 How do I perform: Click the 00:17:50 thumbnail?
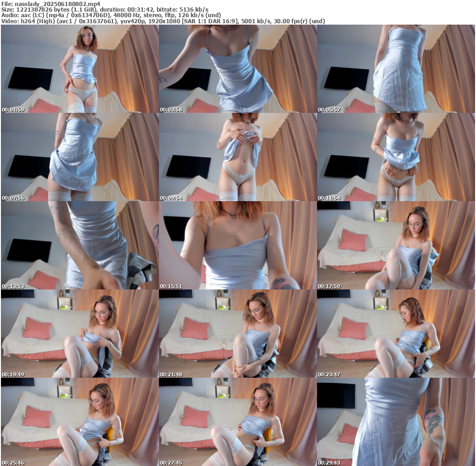396,245
